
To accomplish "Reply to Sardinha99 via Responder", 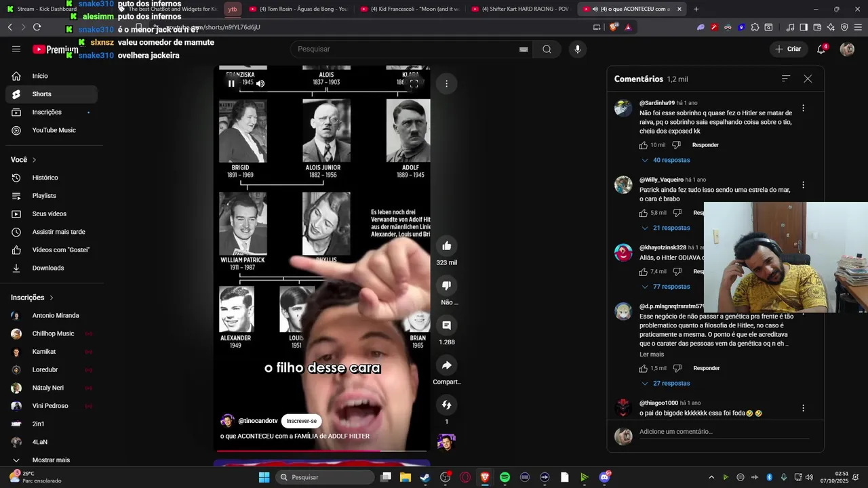I will pos(705,145).
